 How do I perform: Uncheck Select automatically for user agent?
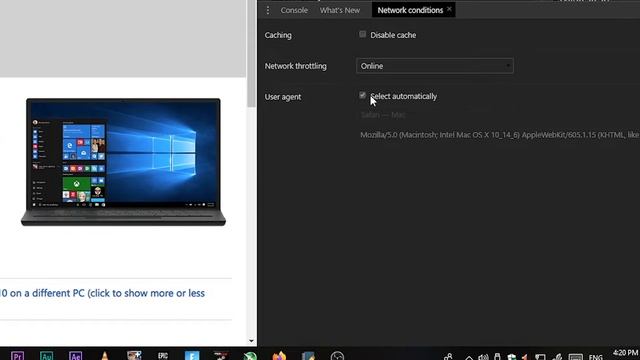362,96
